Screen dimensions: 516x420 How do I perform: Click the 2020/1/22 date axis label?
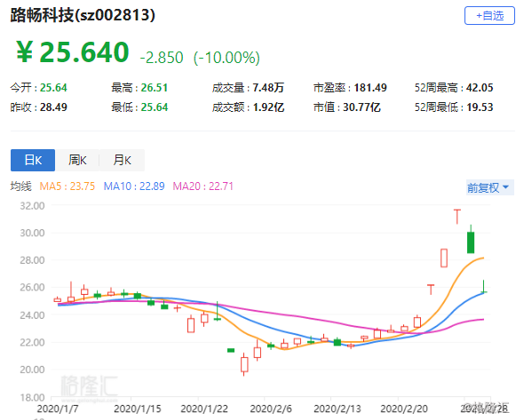coord(204,408)
